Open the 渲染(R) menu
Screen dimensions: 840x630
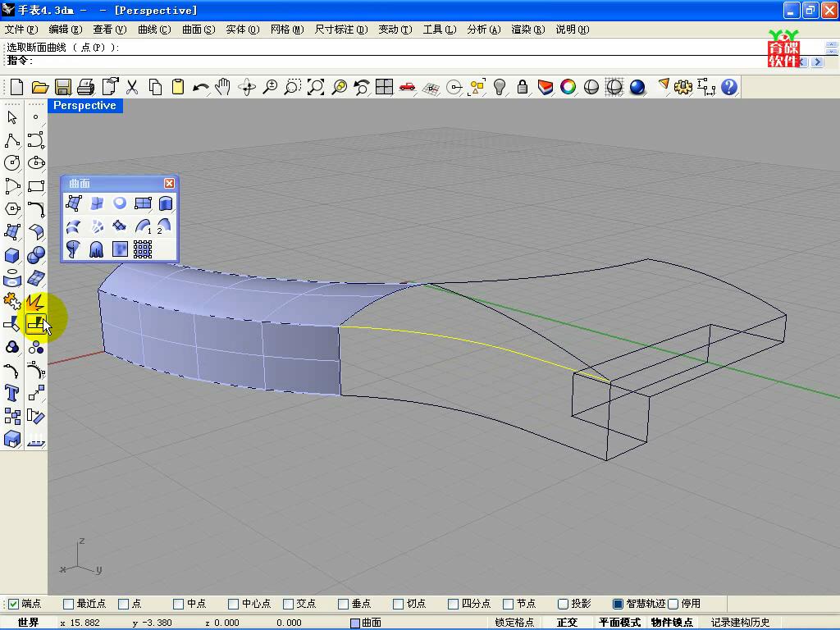(528, 30)
